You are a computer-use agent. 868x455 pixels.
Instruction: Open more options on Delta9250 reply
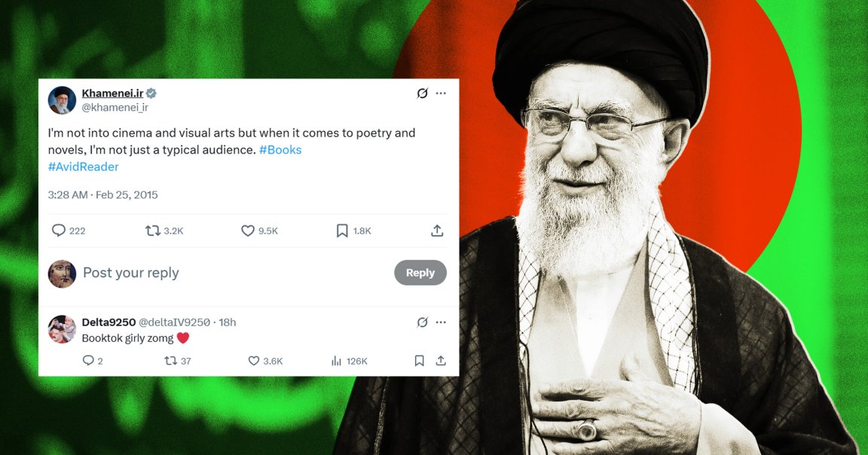[x=441, y=322]
